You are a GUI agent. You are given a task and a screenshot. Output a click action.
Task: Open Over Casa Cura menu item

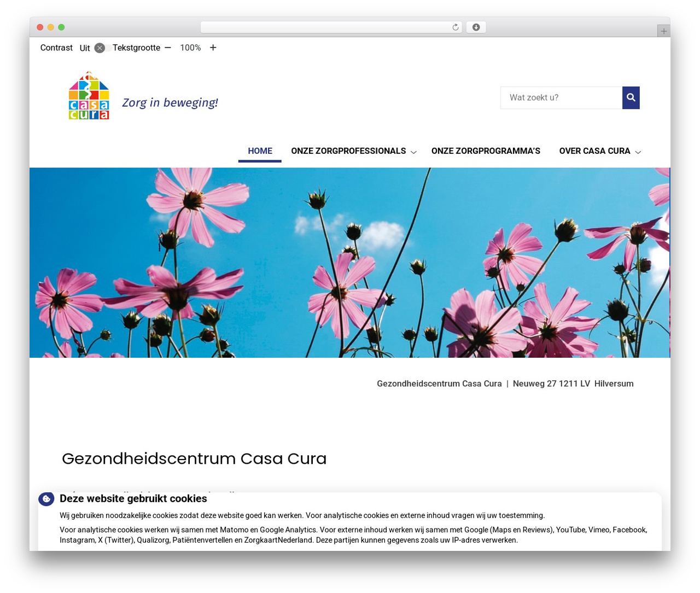pyautogui.click(x=594, y=151)
